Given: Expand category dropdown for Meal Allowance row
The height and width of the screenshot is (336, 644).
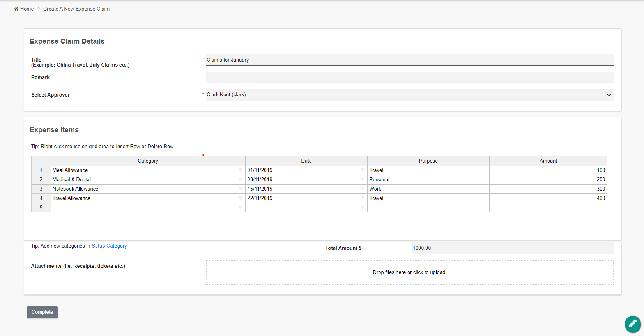Looking at the screenshot, I should point(240,170).
